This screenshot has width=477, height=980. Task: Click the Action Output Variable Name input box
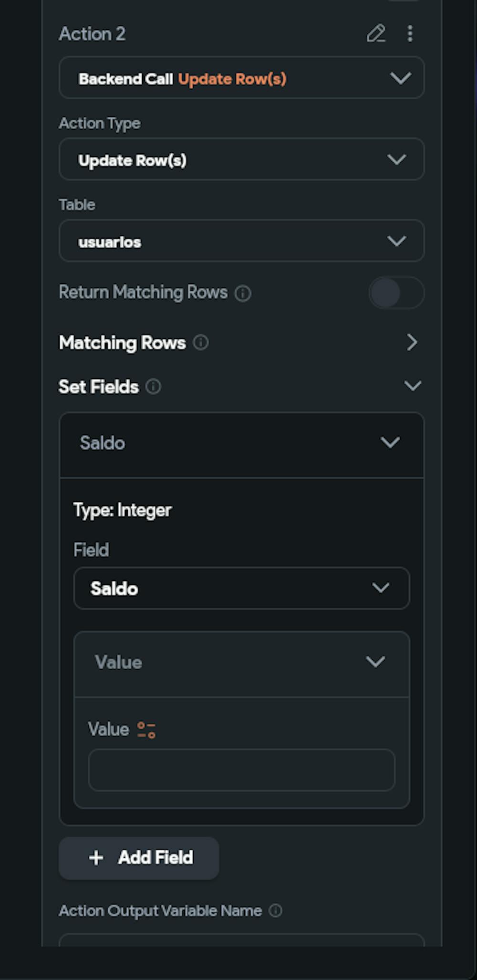(x=241, y=940)
